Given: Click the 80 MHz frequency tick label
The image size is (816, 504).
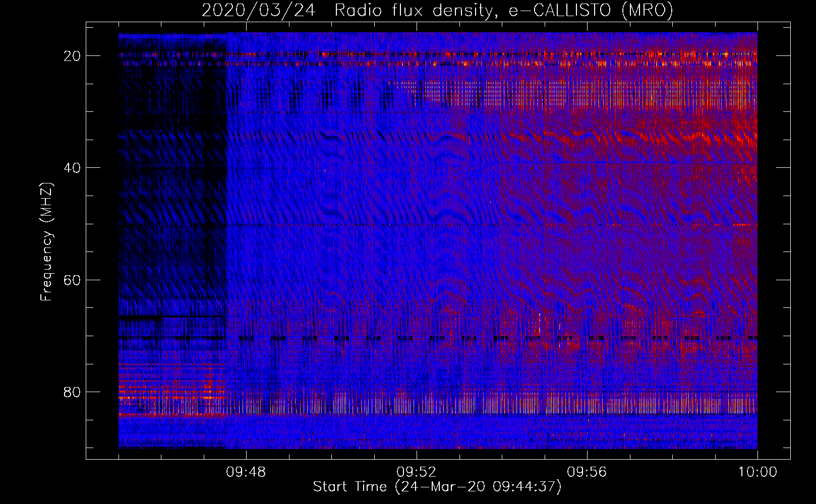Looking at the screenshot, I should pyautogui.click(x=72, y=392).
